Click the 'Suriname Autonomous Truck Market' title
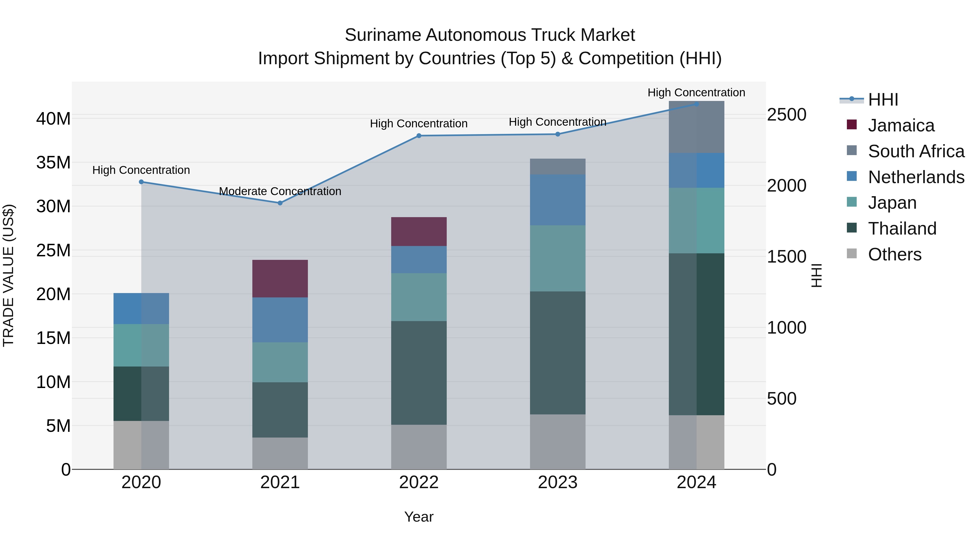 490,35
